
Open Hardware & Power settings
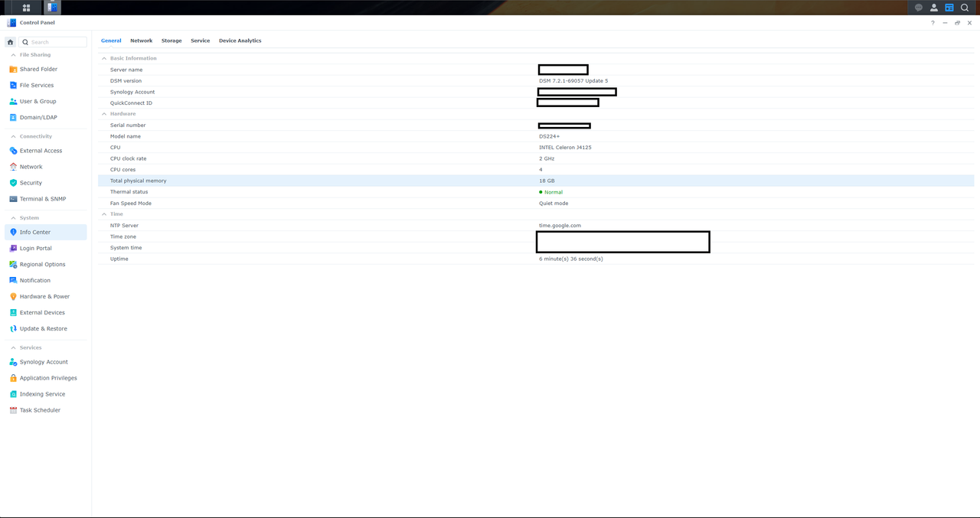(46, 296)
